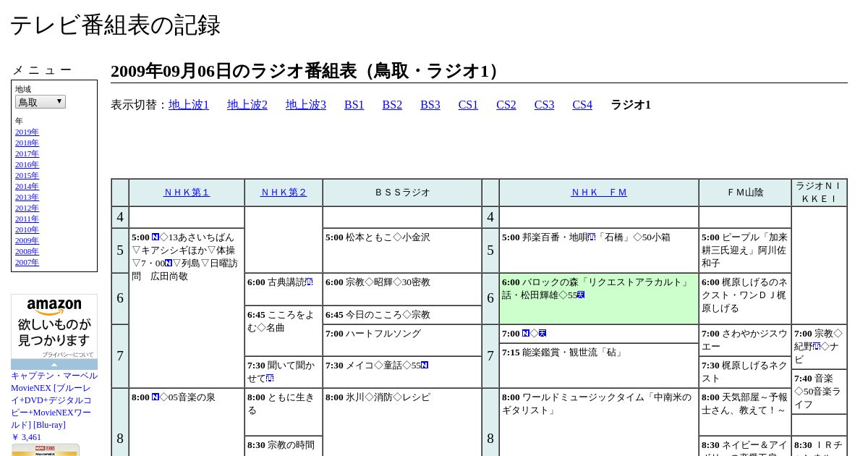Viewport: 868px width, 456px height.
Task: Click the 8:30 宗教の時間 program
Action: (x=284, y=446)
